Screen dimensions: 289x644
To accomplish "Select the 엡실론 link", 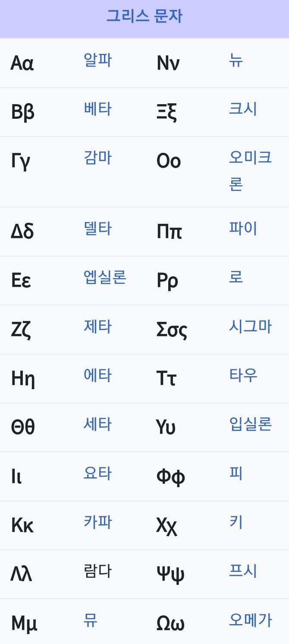I will [x=105, y=277].
